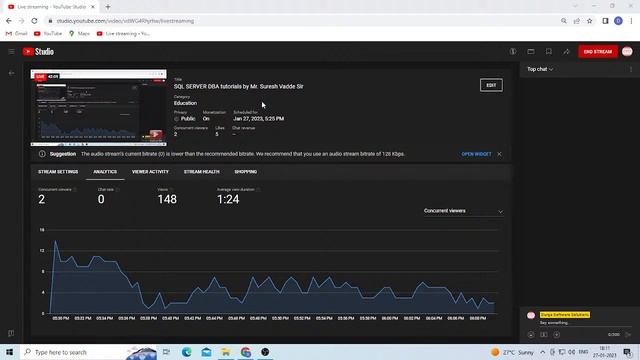Click the concurrent viewers chart peak
Screen dimensions: 640x360
point(56,242)
